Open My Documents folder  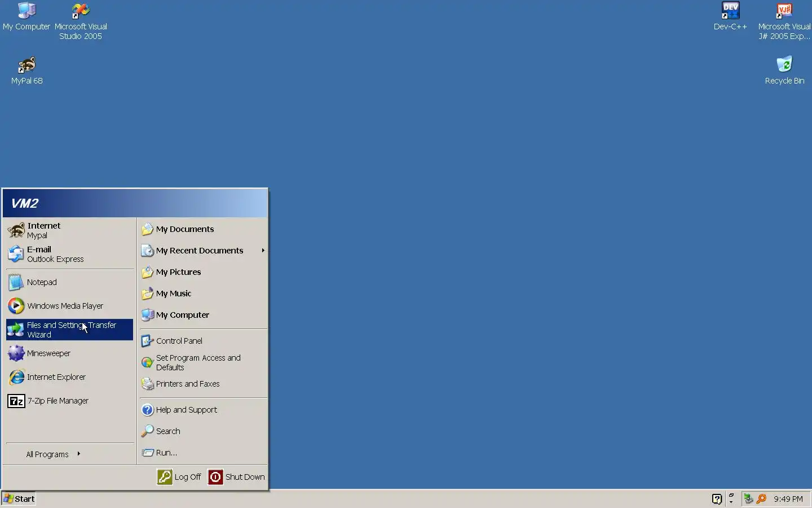[x=204, y=229]
